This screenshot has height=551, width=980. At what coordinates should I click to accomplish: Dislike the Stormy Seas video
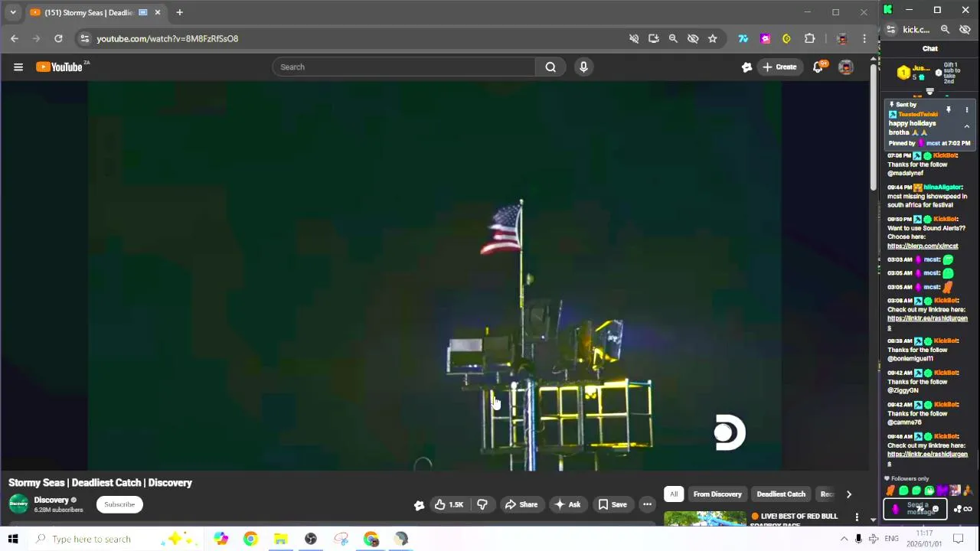coord(482,504)
